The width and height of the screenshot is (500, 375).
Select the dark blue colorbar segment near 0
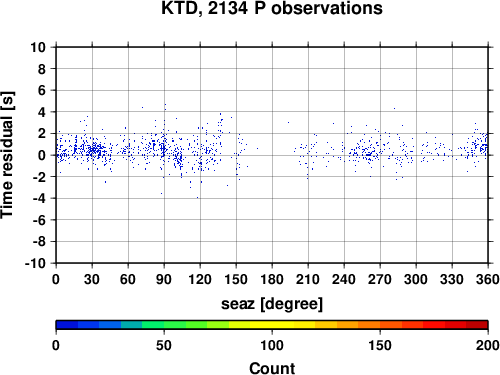67,325
